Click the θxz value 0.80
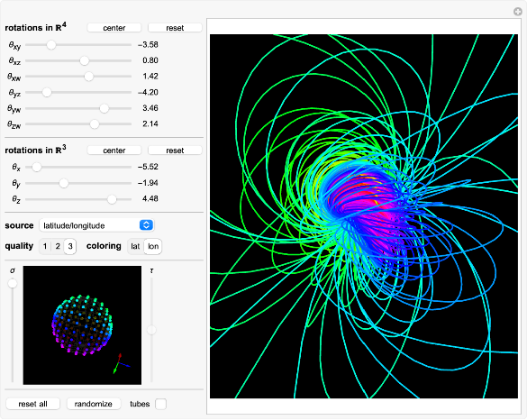The image size is (527, 420). (150, 60)
